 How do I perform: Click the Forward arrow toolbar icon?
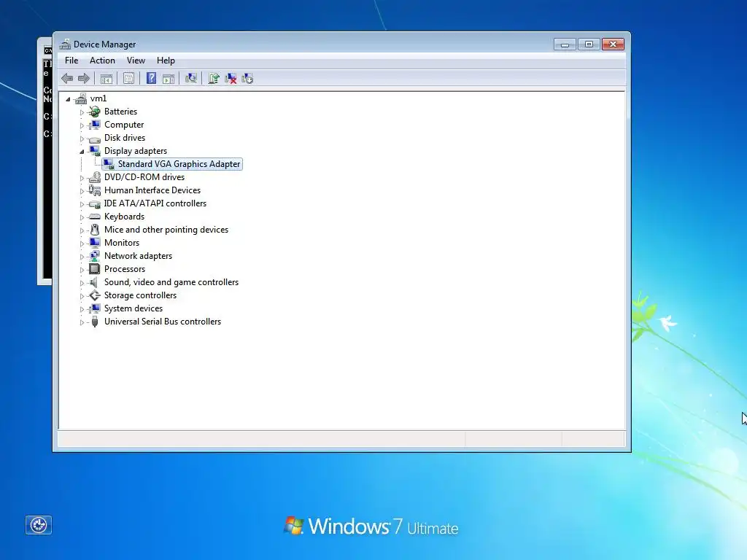84,79
